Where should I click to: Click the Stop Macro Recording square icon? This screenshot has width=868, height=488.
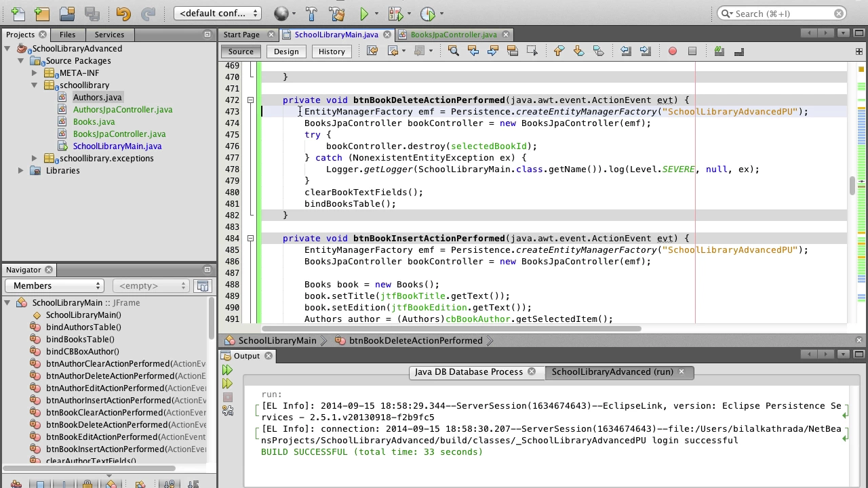[x=692, y=51]
